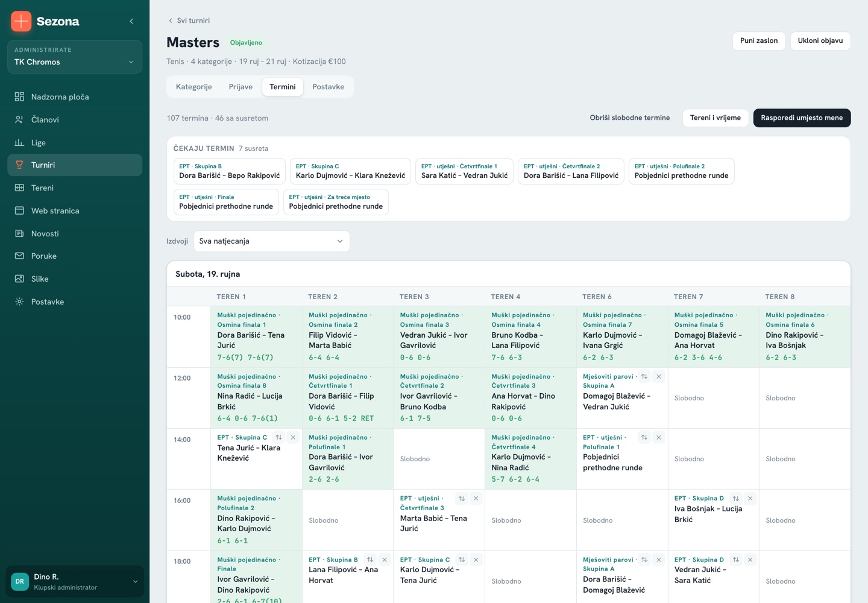Collapse the sidebar with the chevron icon
Image resolution: width=868 pixels, height=603 pixels.
(131, 21)
